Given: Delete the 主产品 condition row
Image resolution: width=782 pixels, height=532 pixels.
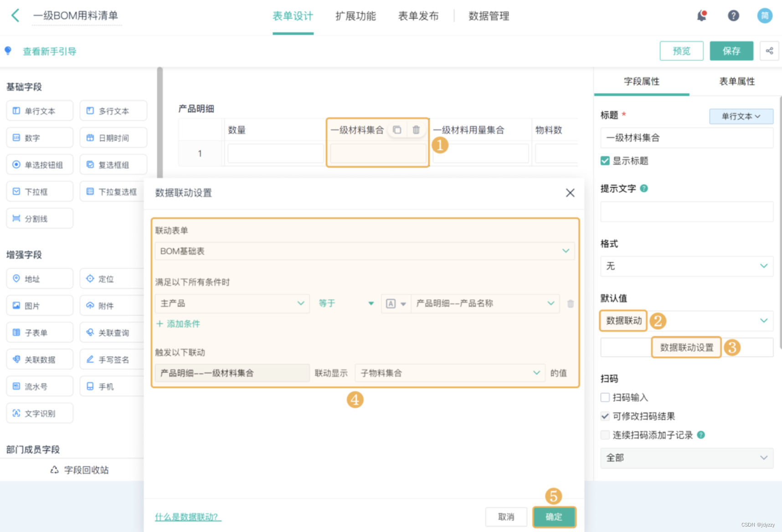Looking at the screenshot, I should pos(571,303).
